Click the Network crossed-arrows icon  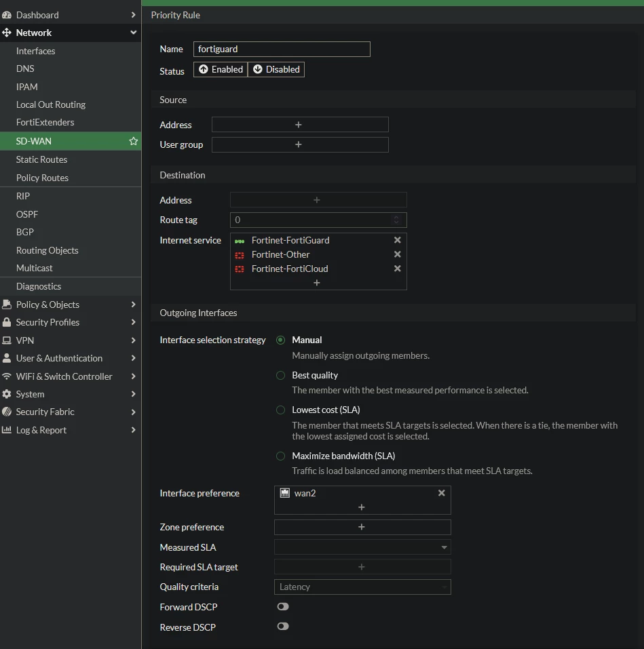point(7,33)
